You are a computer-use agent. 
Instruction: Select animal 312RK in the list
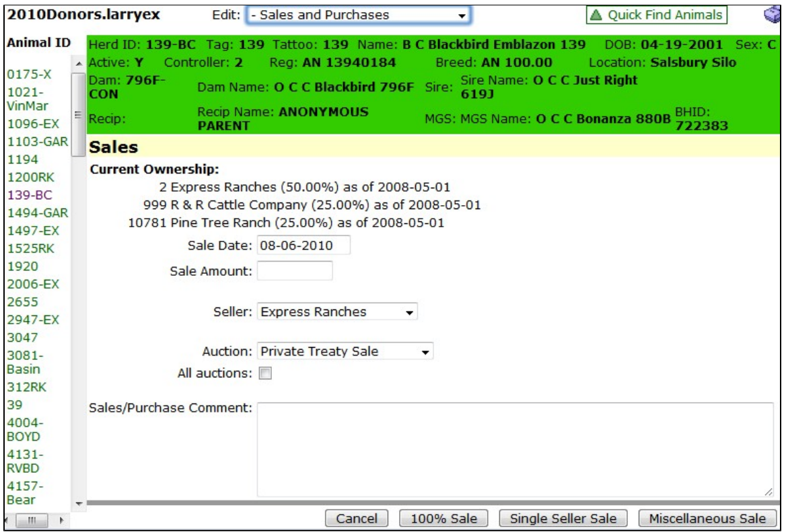[26, 387]
